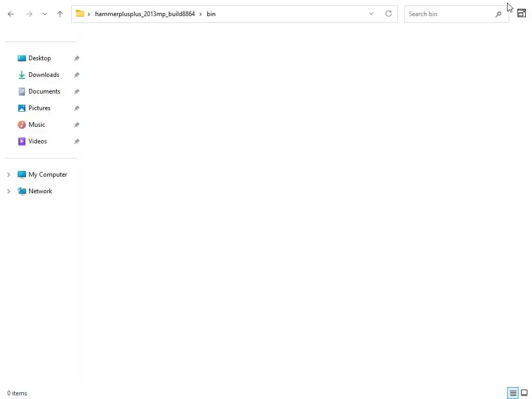Switch to large thumbnails view
This screenshot has height=399, width=532.
524,393
